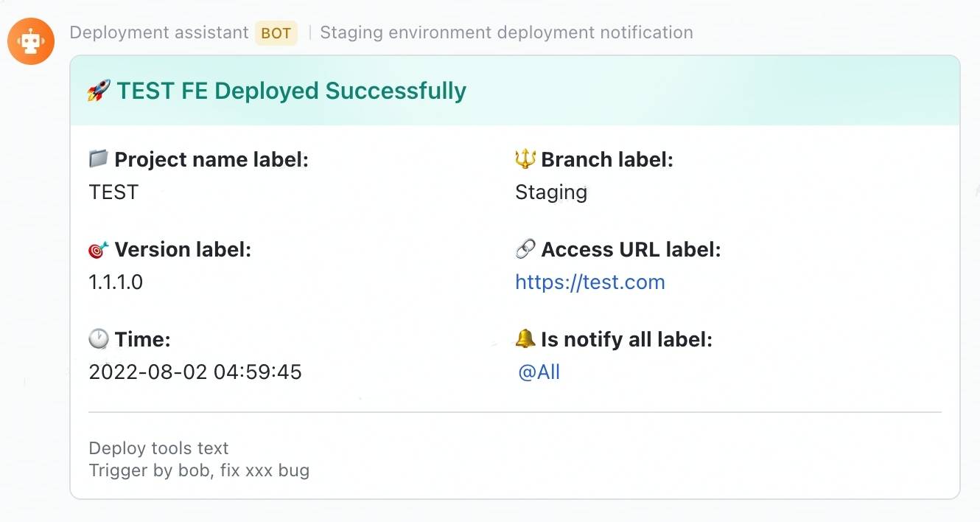Click the trident icon beside Branch label
The image size is (980, 522).
click(x=525, y=159)
